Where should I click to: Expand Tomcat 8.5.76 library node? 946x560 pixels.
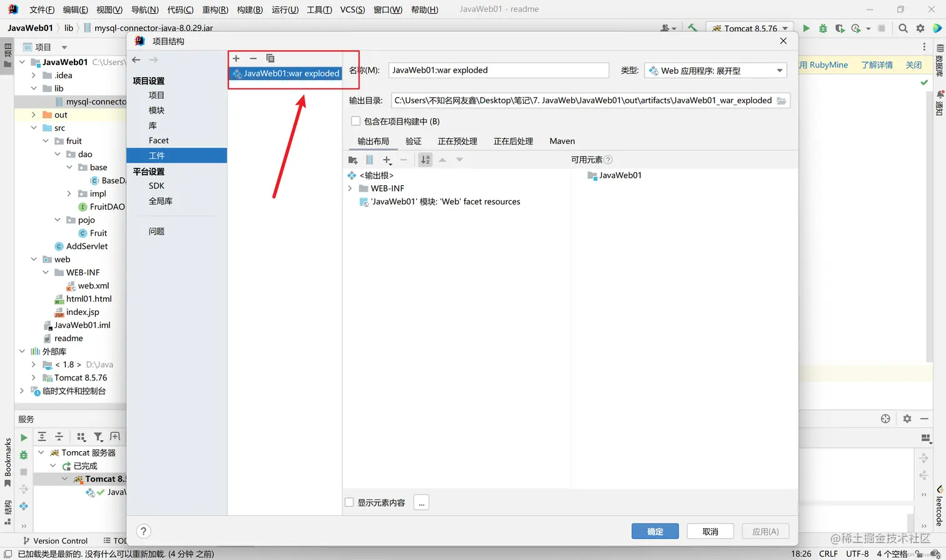click(34, 377)
